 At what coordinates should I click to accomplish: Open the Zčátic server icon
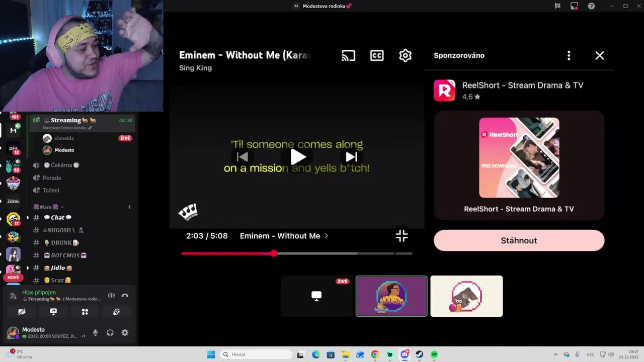13,201
